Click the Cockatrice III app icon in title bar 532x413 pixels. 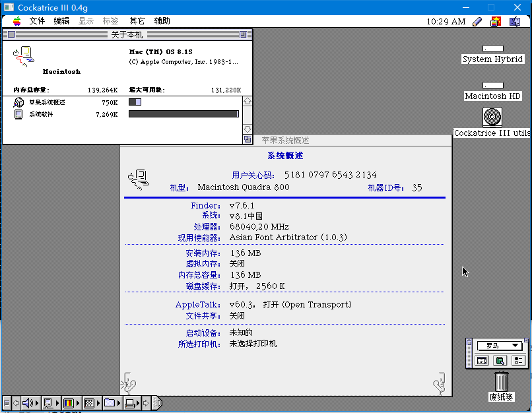pyautogui.click(x=9, y=7)
